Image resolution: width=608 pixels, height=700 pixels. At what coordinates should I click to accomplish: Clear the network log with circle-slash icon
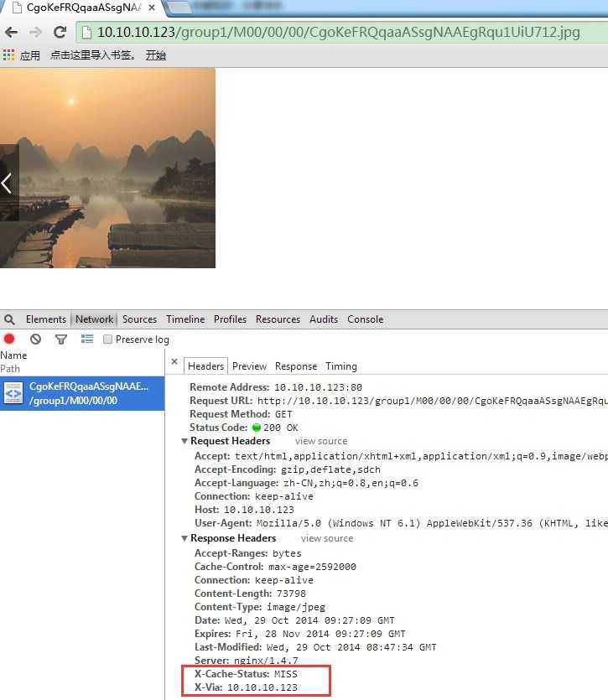coord(36,340)
